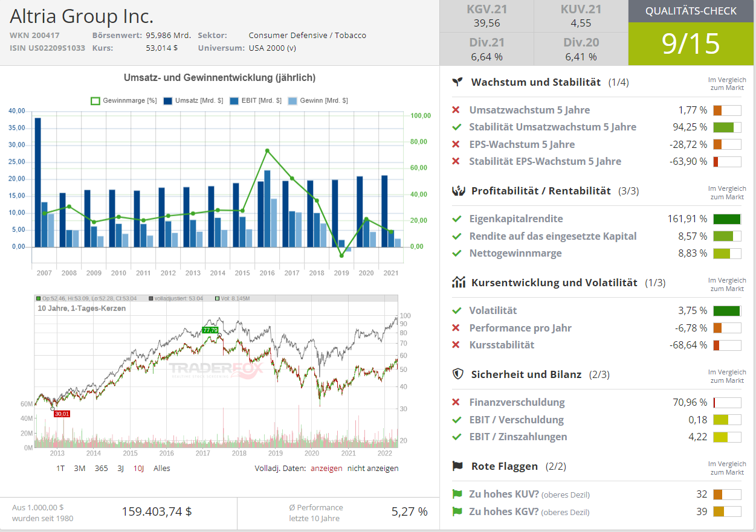Click the QUALITÄTS-CHECK header

click(x=691, y=11)
